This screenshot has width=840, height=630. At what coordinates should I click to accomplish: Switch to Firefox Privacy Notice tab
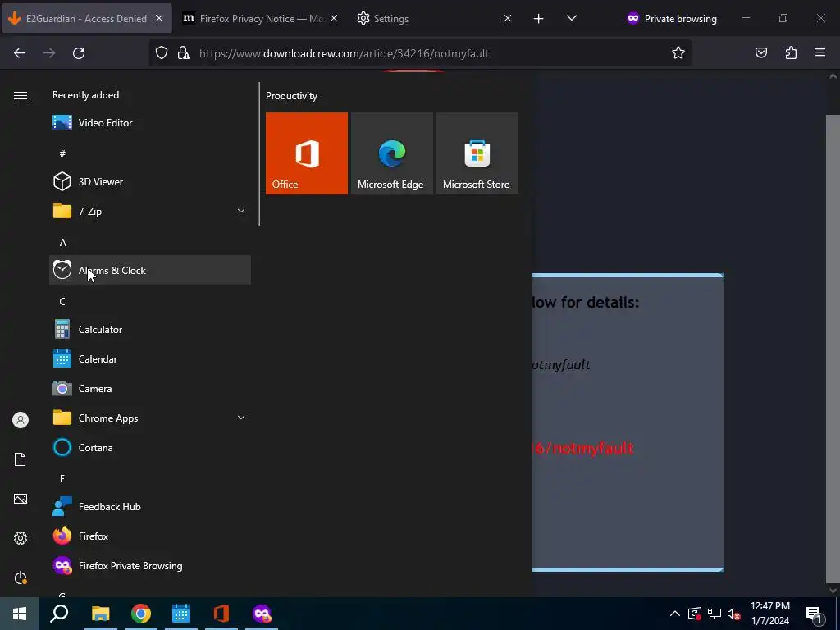tap(261, 18)
